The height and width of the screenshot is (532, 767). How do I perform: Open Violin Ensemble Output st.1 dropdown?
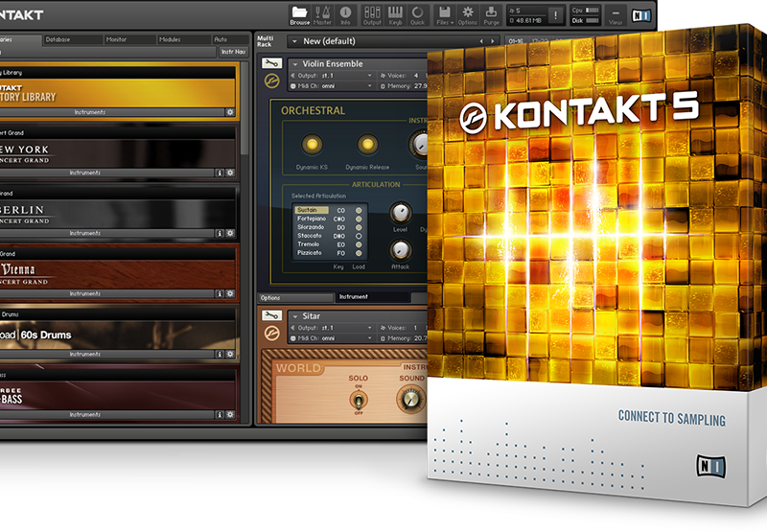pos(332,76)
